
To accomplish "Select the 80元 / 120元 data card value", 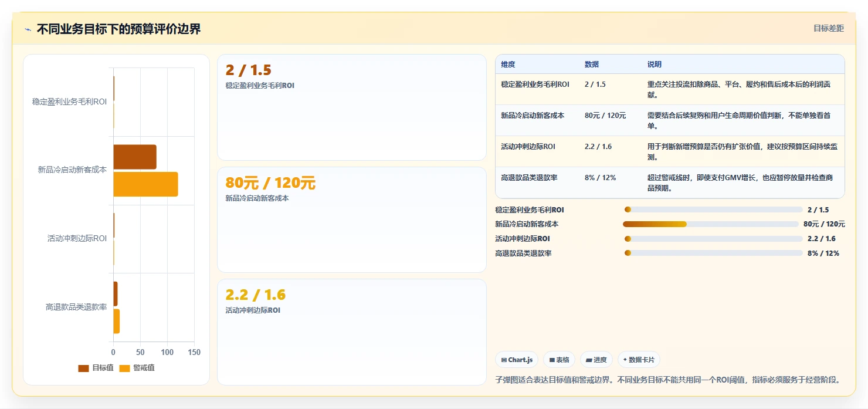I will pos(270,182).
